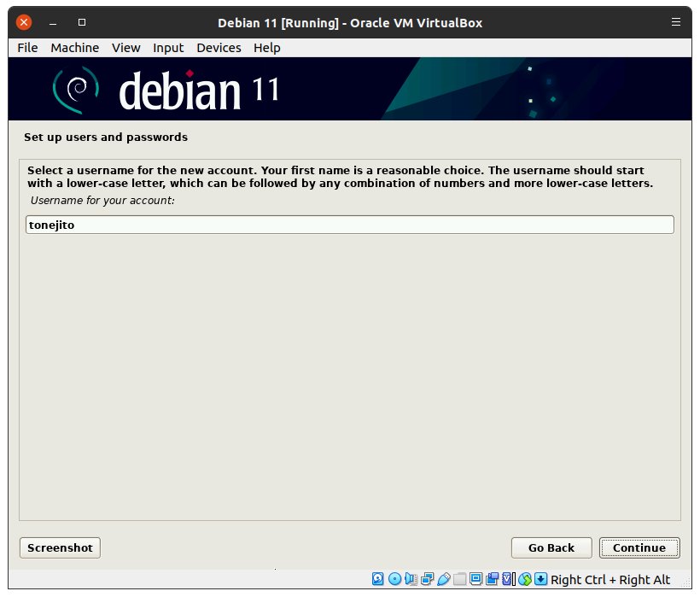Open the Devices menu
The height and width of the screenshot is (597, 700).
coord(219,48)
